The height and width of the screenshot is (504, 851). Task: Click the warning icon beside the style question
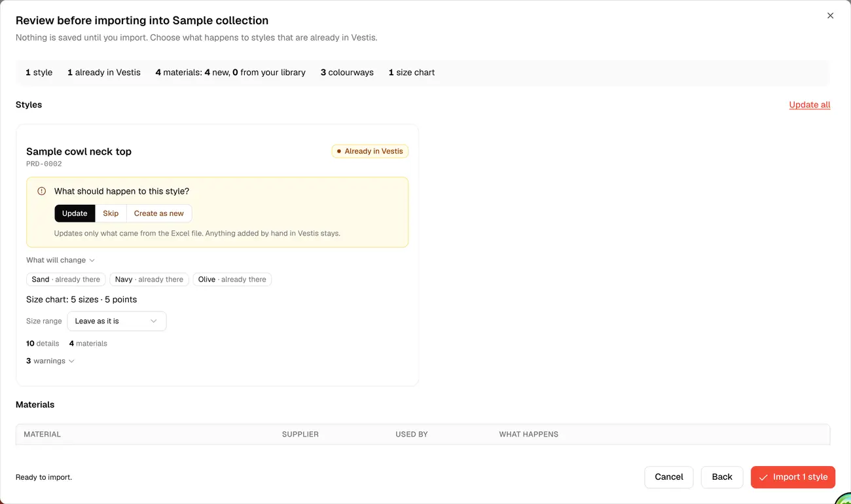tap(42, 191)
